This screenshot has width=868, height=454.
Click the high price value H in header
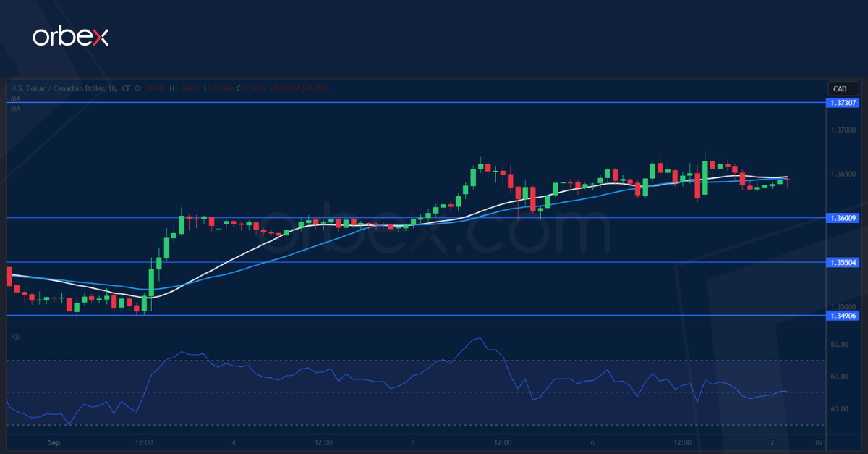point(184,88)
